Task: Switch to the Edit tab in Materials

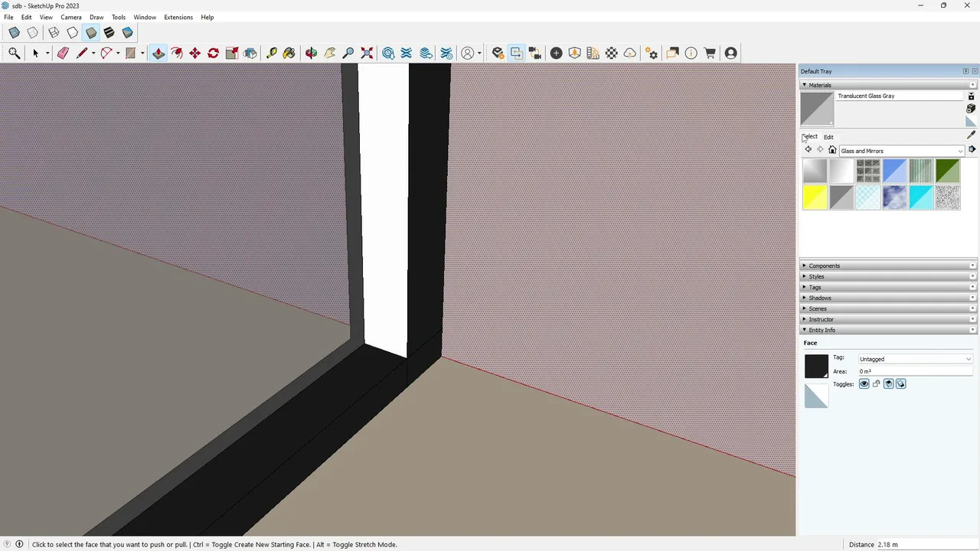Action: click(x=828, y=137)
